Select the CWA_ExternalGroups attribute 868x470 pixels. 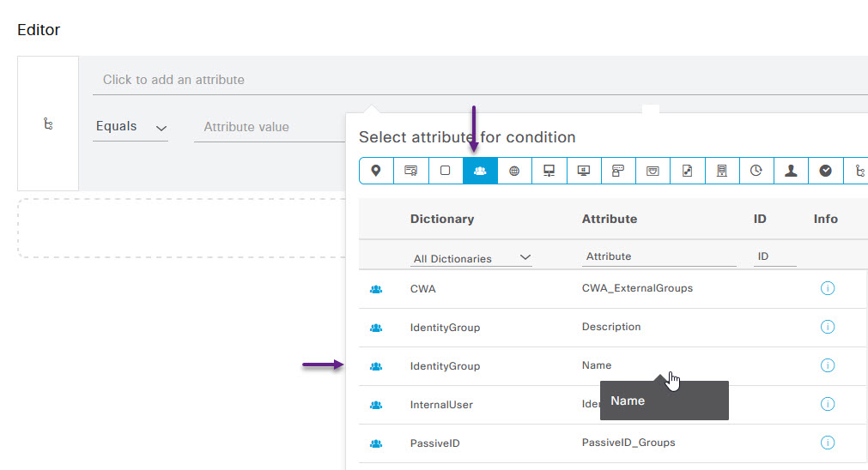637,288
